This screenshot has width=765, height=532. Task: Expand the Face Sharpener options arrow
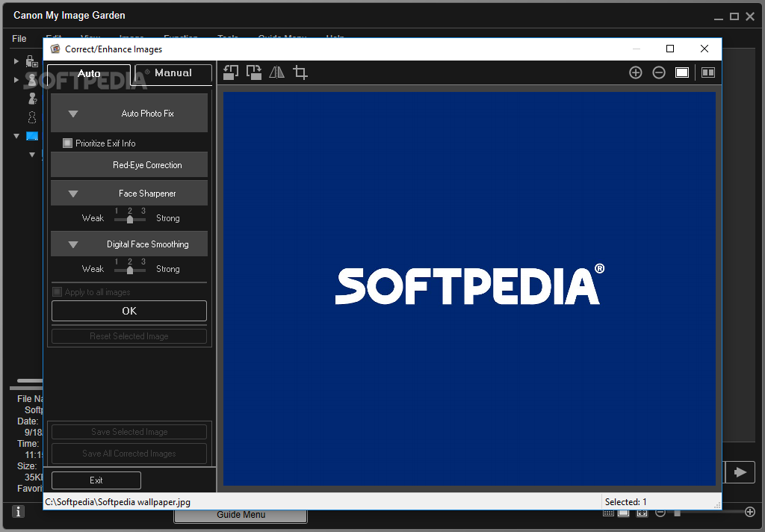[73, 194]
